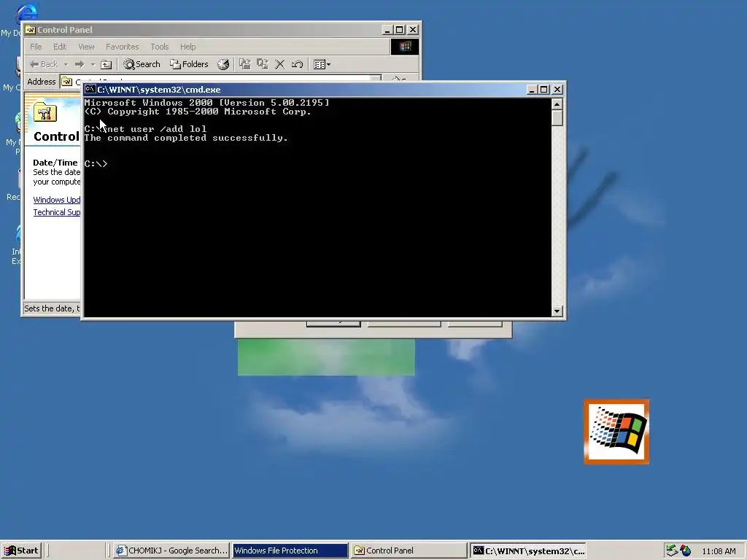Open Back history dropdown arrow
The width and height of the screenshot is (747, 560).
(x=66, y=64)
